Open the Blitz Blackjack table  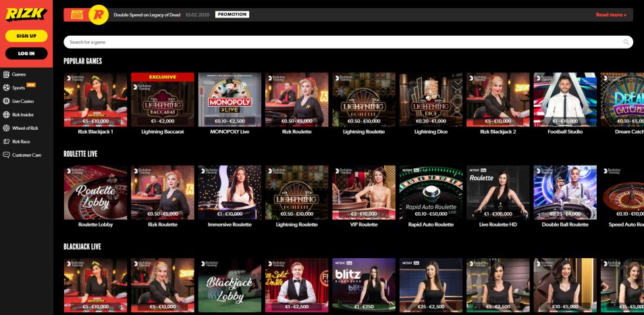point(364,285)
